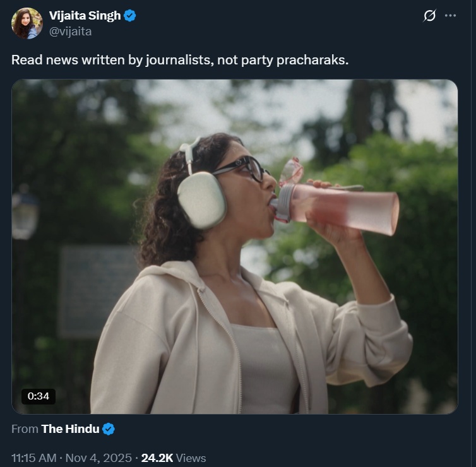Click the word "pracharaks" in the tweet
The height and width of the screenshot is (467, 476).
tap(313, 60)
